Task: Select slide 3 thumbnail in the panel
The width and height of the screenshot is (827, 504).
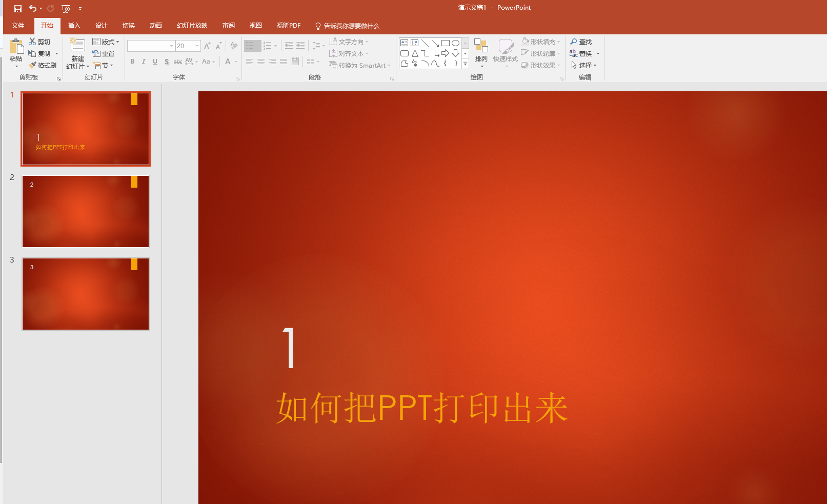Action: (85, 294)
